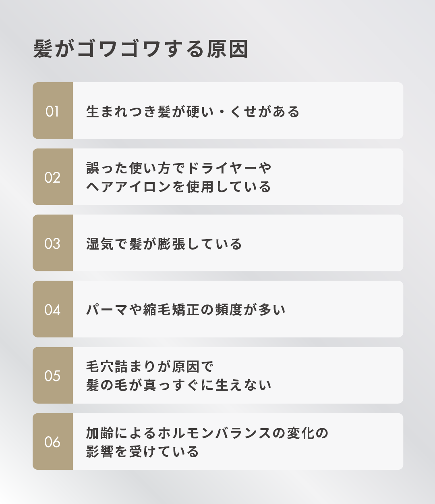
Task: Click the text 生まれつき髪が硬い・くせがある
Action: (193, 111)
